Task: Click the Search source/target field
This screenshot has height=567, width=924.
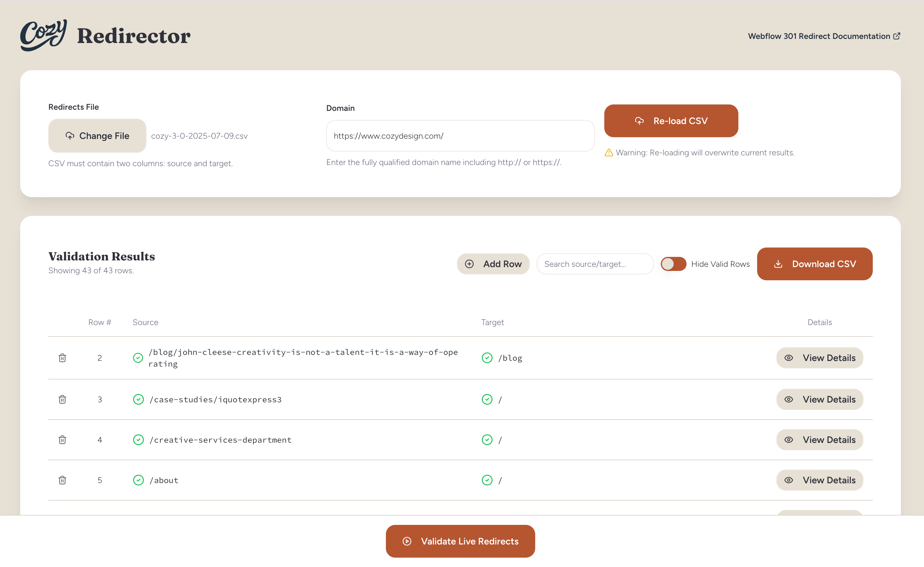Action: pyautogui.click(x=595, y=264)
